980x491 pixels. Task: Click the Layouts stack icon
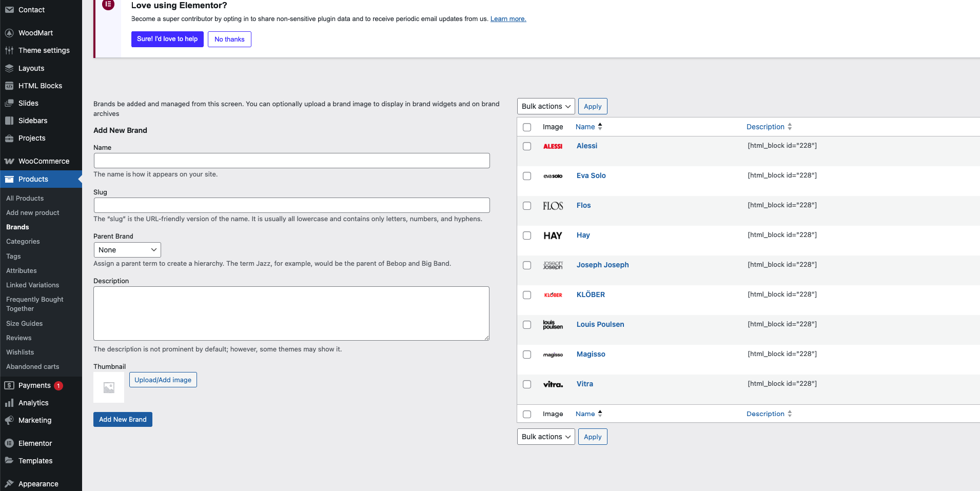click(9, 68)
